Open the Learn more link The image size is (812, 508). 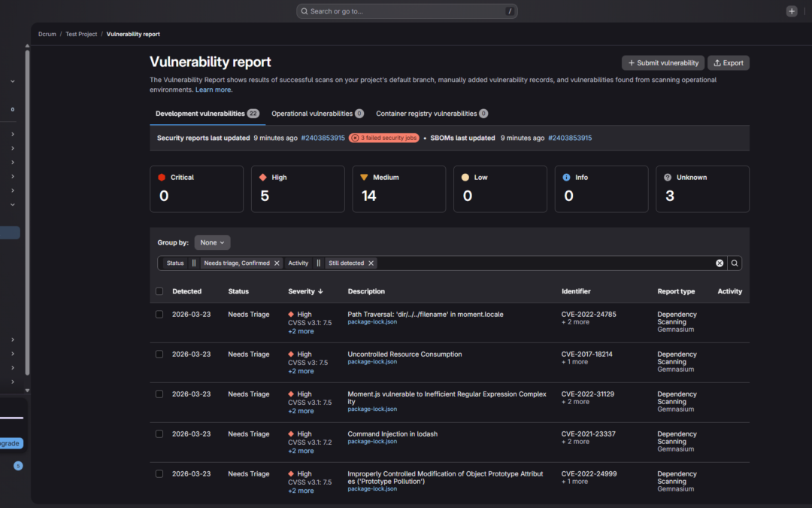(x=213, y=90)
